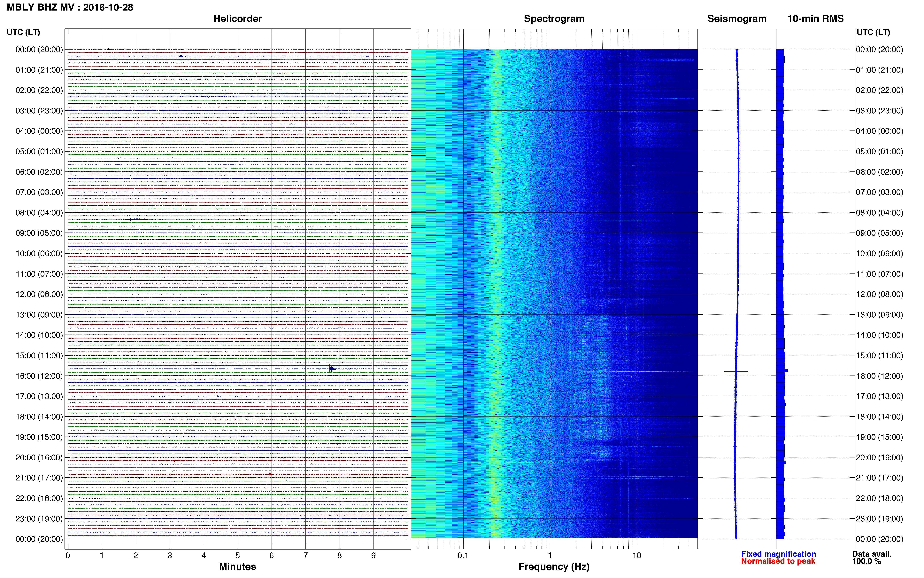Click '05:00 (01:00)' on the 10-min RMS time axis
The width and height of the screenshot is (924, 578).
(x=879, y=152)
